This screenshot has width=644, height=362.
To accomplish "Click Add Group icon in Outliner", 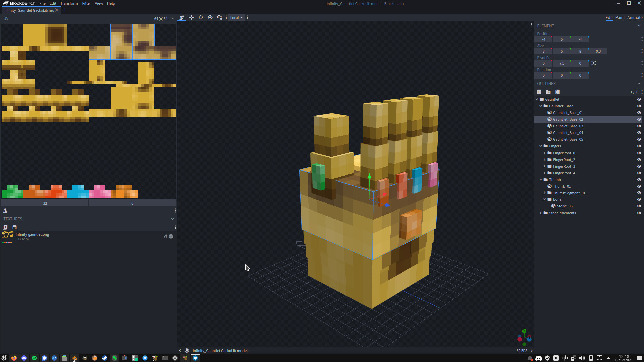I will [548, 92].
